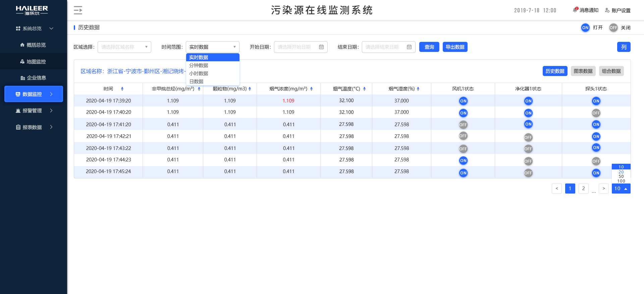Toggle 探头1 status at 17:45:24
The width and height of the screenshot is (644, 294).
pyautogui.click(x=596, y=173)
